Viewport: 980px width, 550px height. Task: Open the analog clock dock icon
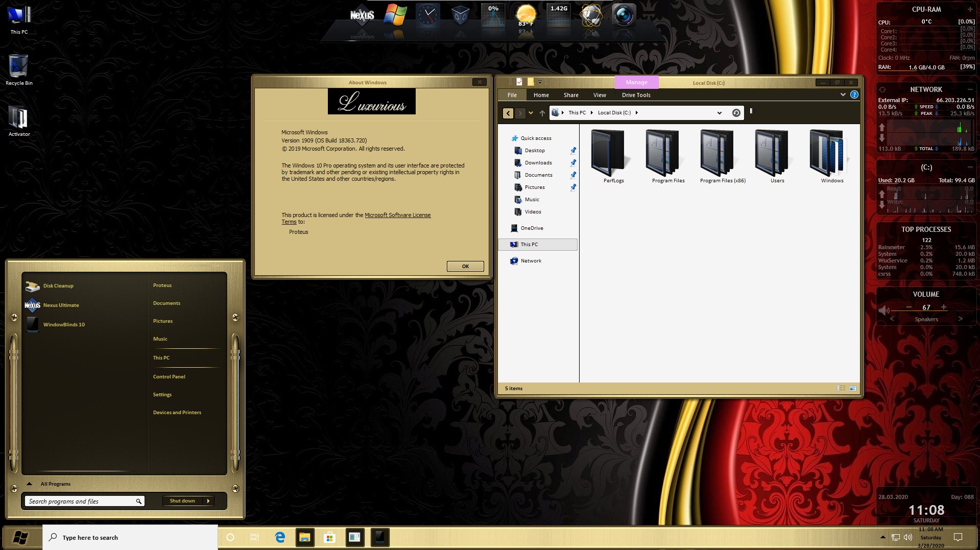coord(427,15)
